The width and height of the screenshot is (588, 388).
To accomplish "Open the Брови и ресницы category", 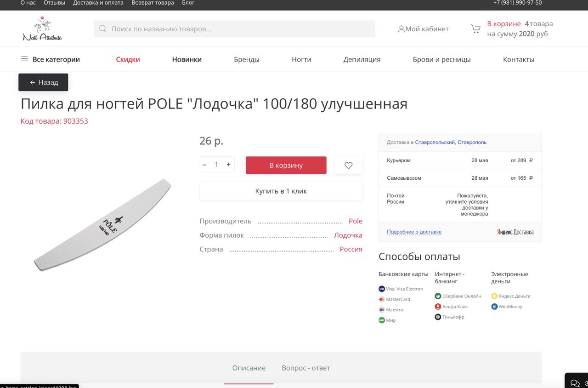I will click(x=442, y=59).
